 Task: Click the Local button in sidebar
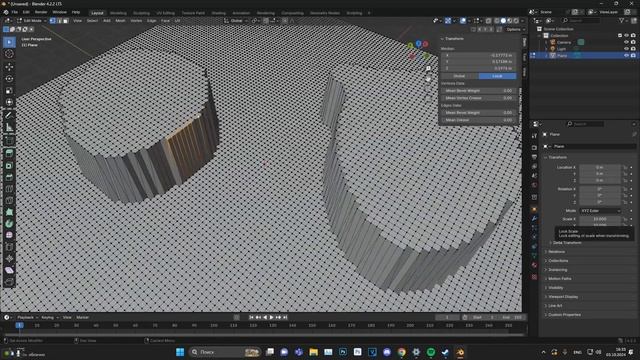(x=497, y=76)
